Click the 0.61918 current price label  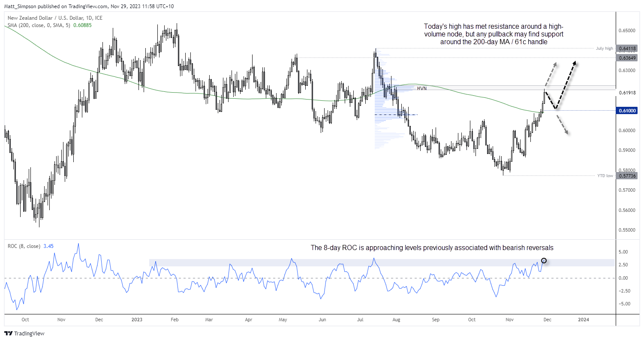click(x=627, y=92)
